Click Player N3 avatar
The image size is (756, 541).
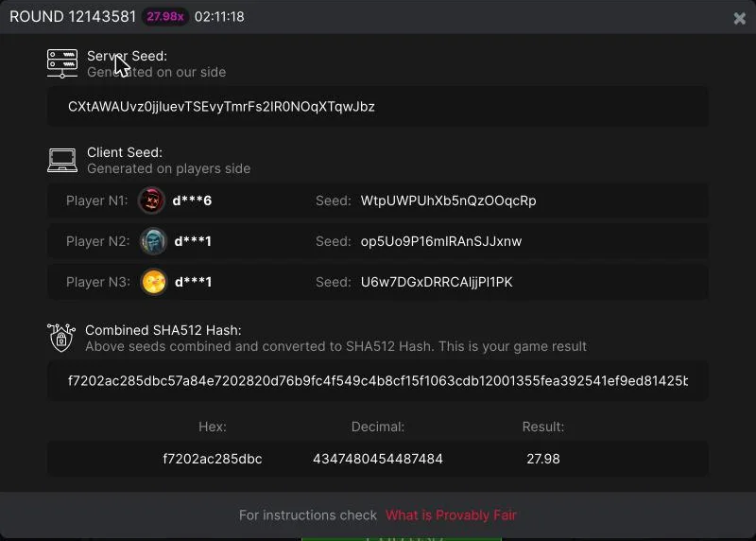pos(154,281)
